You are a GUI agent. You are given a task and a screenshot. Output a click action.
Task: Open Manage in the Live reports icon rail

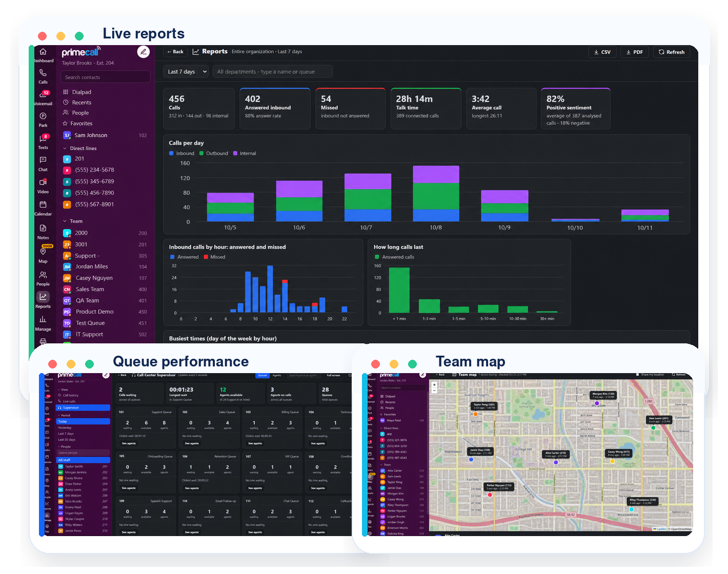click(x=43, y=323)
